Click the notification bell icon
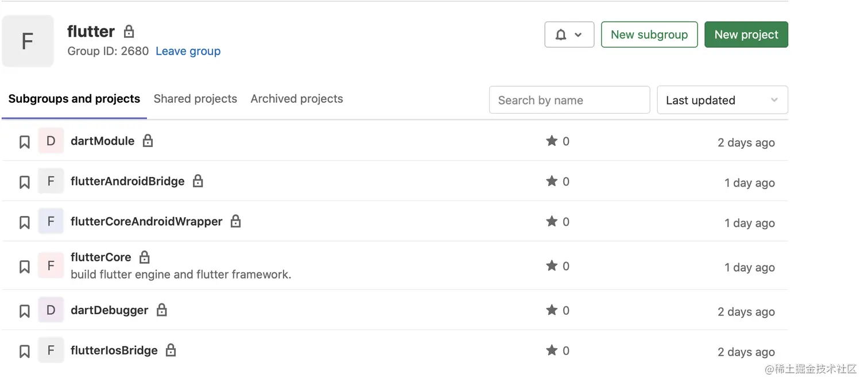This screenshot has height=386, width=868. tap(561, 34)
